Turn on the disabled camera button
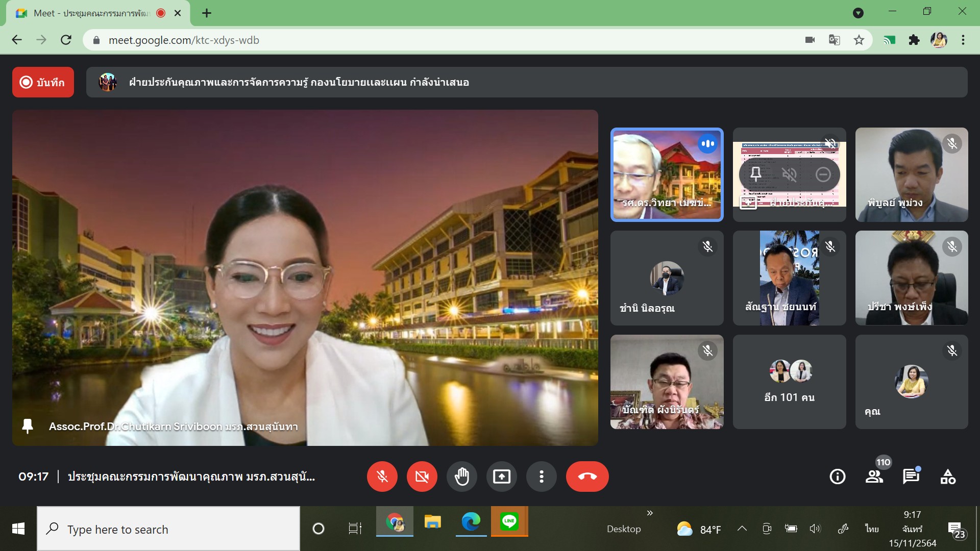 (x=422, y=477)
